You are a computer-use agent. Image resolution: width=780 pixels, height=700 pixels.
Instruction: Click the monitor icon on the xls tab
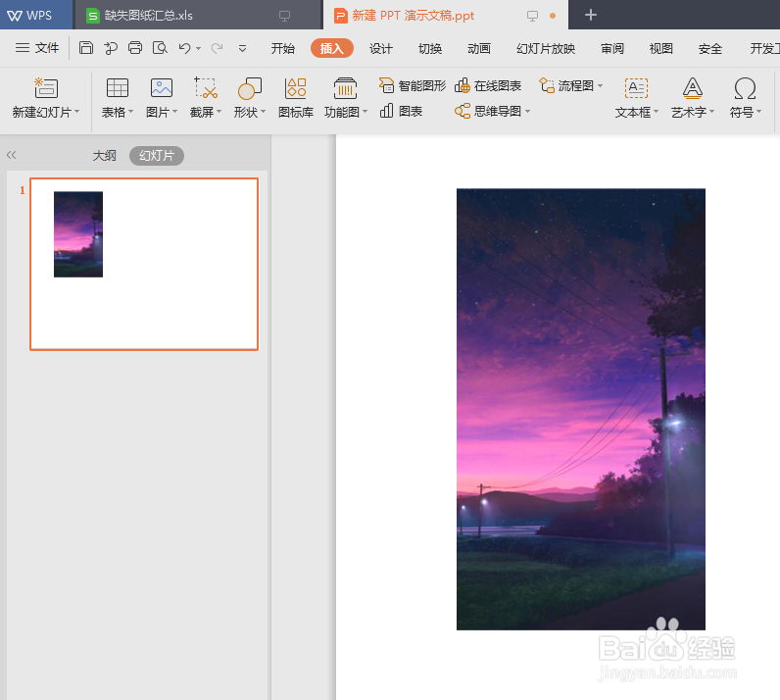tap(284, 16)
